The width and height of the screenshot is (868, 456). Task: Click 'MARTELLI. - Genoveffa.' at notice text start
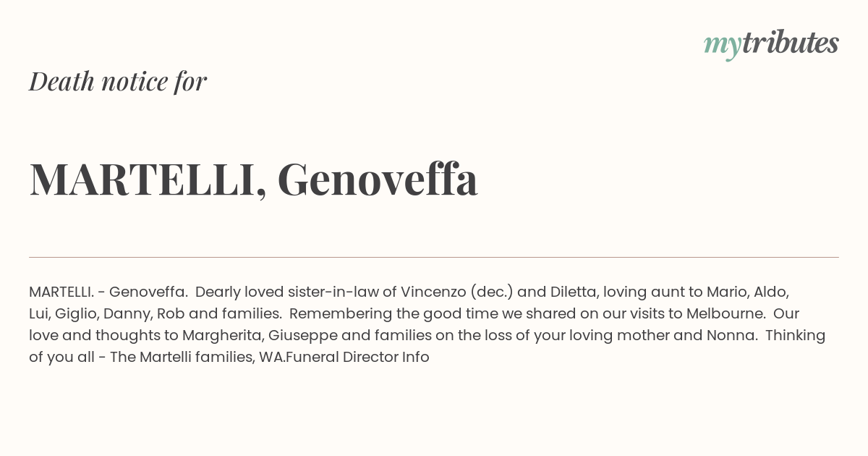pyautogui.click(x=109, y=292)
